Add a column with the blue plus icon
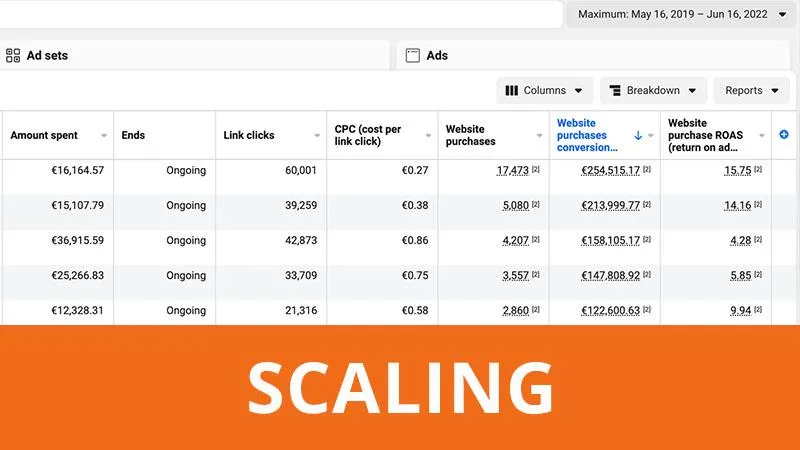800x450 pixels. (x=784, y=135)
